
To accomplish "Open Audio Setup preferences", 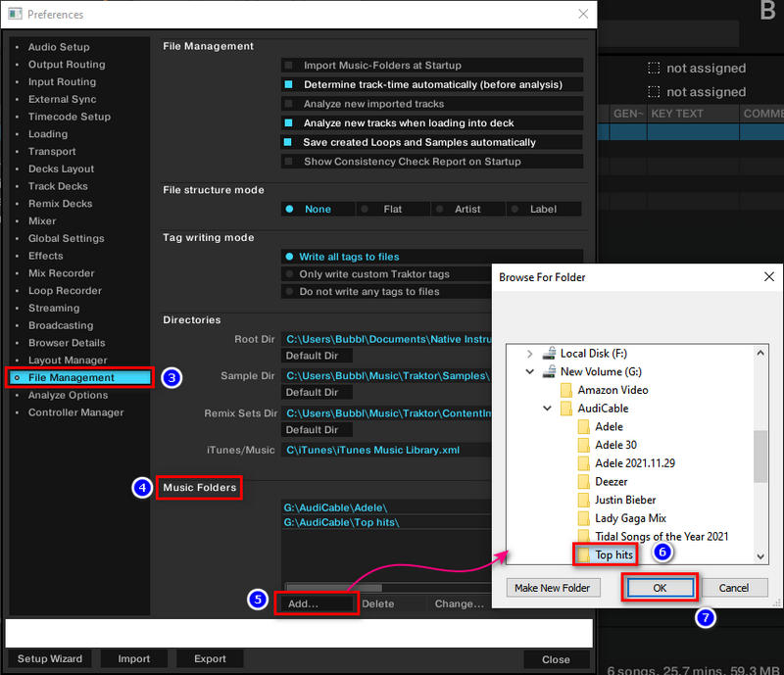I will tap(59, 47).
